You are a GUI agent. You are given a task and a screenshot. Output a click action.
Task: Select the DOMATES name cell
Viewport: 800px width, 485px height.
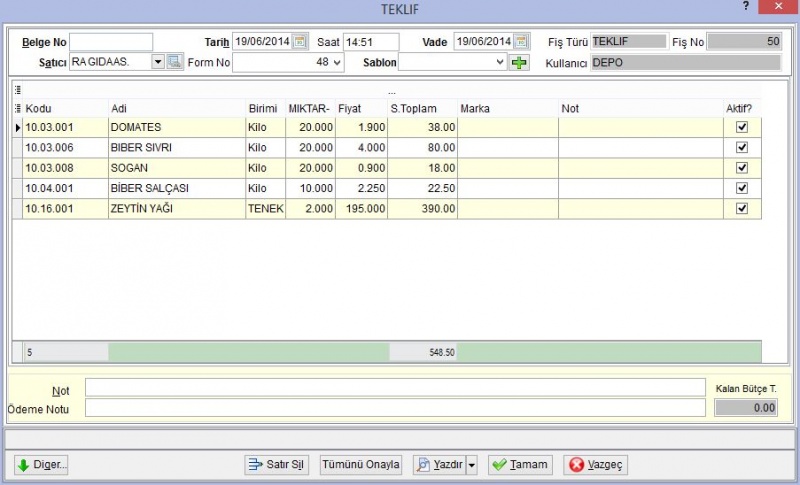177,127
